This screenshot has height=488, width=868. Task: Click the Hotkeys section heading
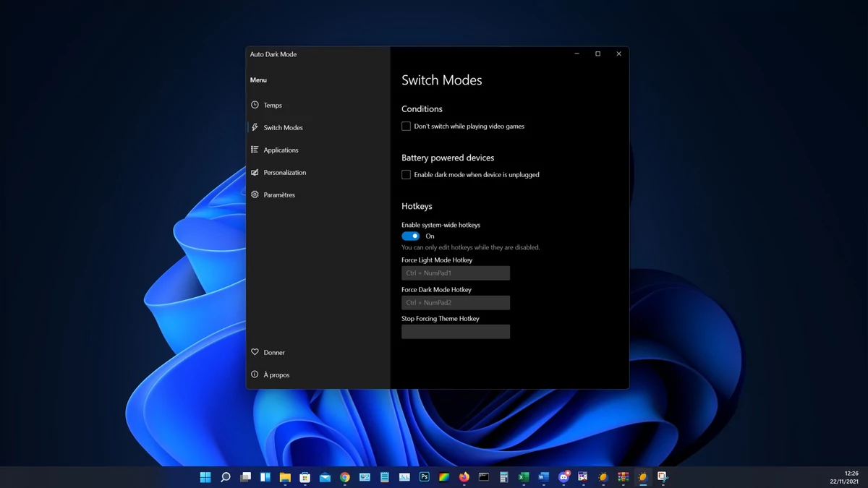(x=417, y=206)
